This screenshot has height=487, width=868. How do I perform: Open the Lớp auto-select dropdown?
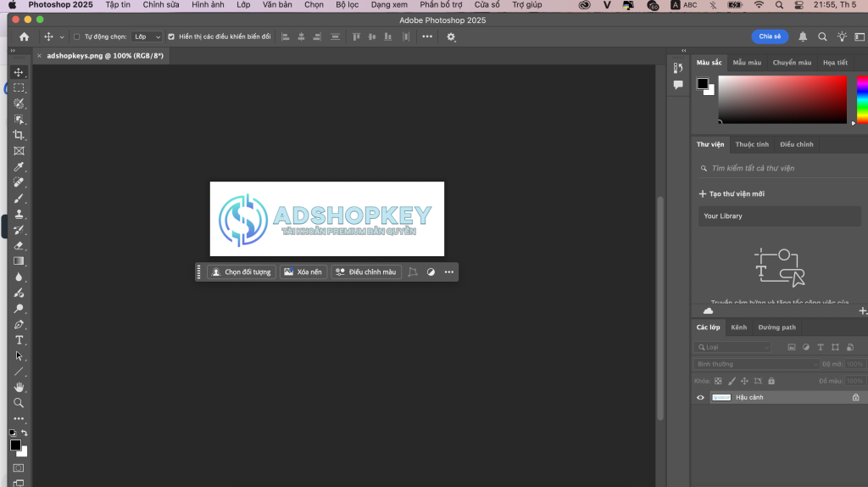click(147, 37)
